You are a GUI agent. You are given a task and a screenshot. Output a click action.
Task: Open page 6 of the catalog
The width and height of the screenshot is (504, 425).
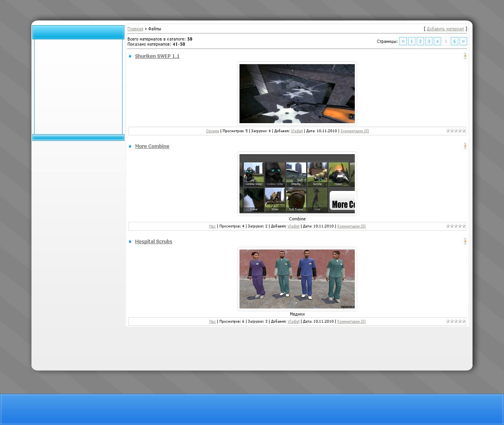point(454,41)
